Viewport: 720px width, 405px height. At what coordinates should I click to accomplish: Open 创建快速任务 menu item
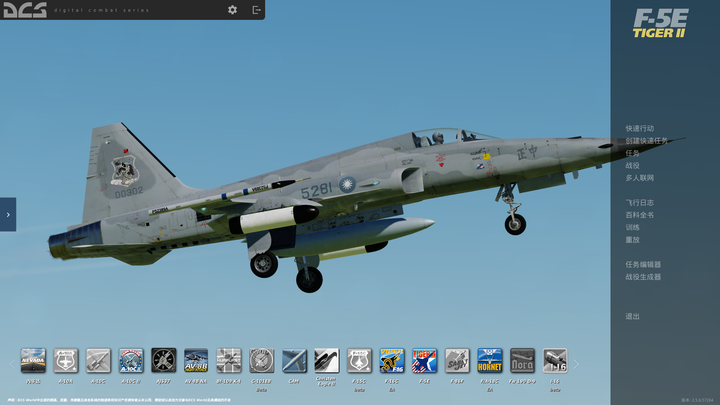(647, 141)
